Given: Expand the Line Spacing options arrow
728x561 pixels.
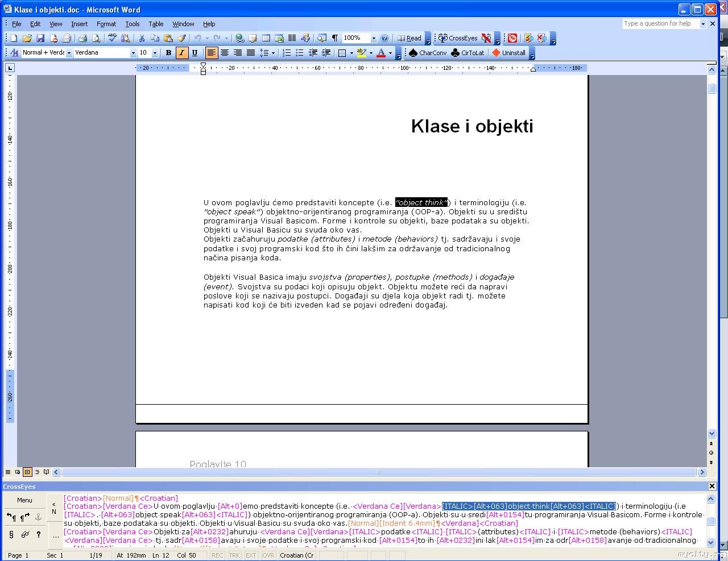Looking at the screenshot, I should click(273, 53).
